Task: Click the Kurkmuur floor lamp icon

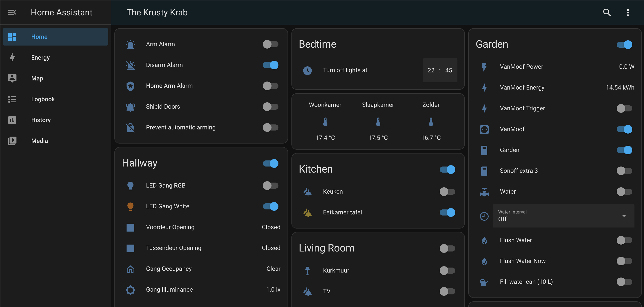Action: pyautogui.click(x=307, y=271)
